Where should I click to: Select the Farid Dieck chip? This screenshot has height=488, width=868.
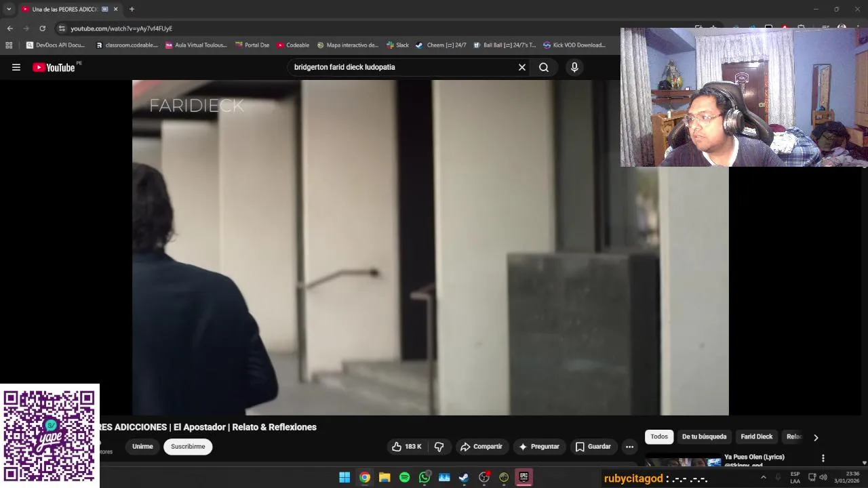[x=756, y=436]
